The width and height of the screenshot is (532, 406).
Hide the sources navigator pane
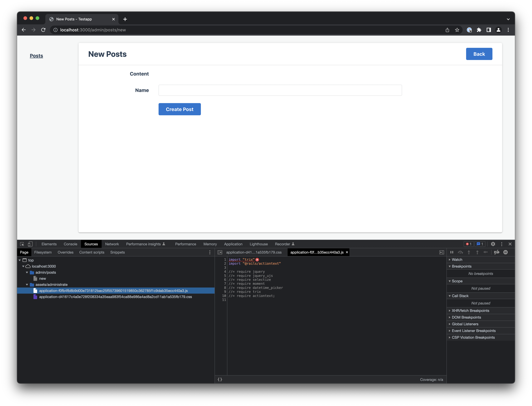(220, 252)
